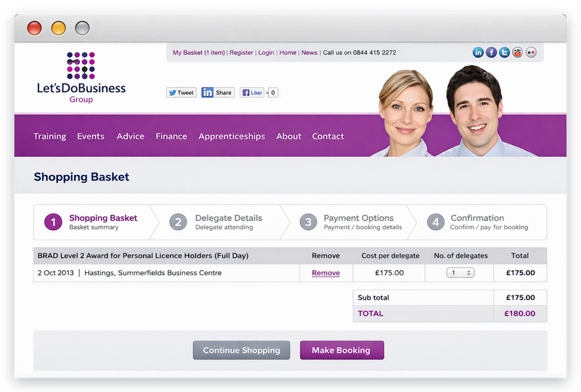Open the number of delegates dropdown
The height and width of the screenshot is (392, 581).
tap(460, 273)
